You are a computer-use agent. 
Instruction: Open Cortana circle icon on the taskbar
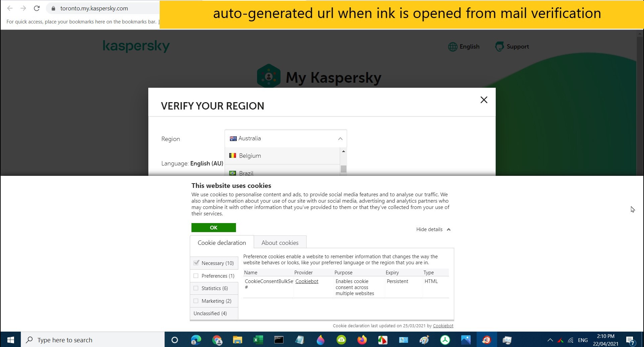click(x=174, y=340)
